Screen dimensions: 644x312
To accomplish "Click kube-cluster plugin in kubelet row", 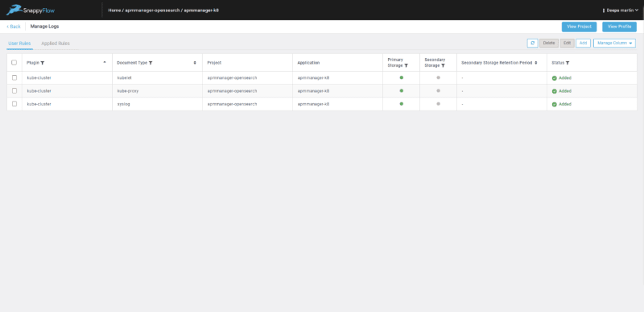I will click(39, 77).
